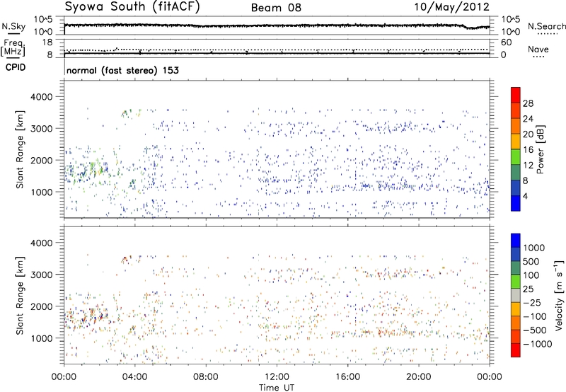Select the "Time UT" axis title
This screenshot has width=566, height=392.
point(277,388)
